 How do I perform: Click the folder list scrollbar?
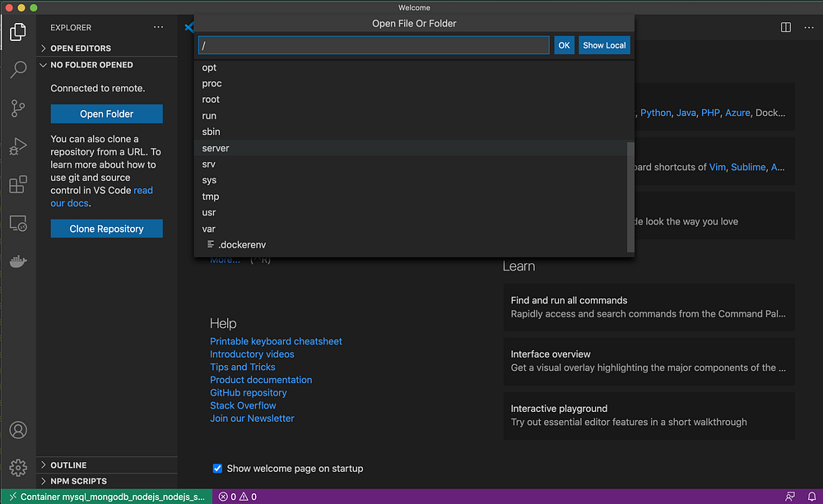coord(630,197)
